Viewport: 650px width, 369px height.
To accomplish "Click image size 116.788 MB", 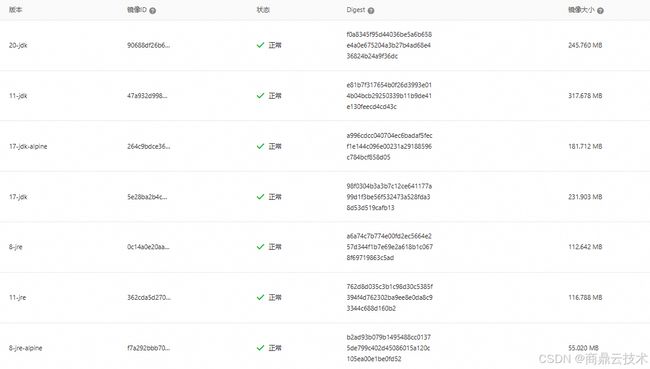I will [x=585, y=298].
